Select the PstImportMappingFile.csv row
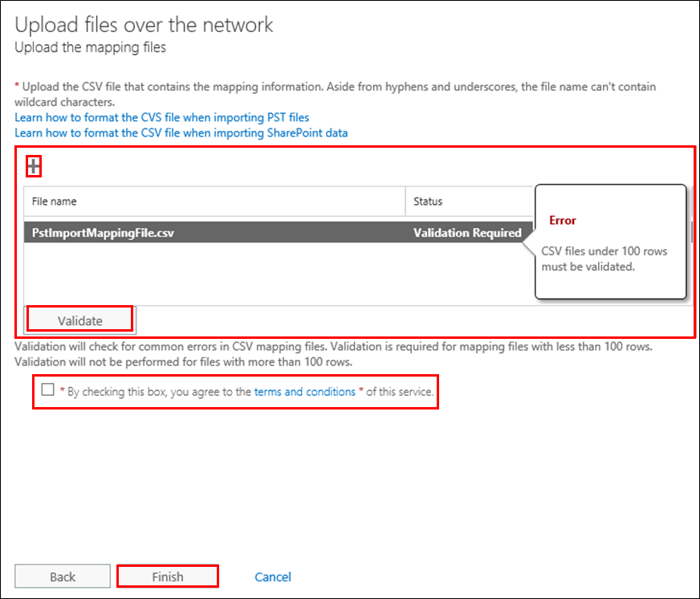Screen dimensions: 700x599 pyautogui.click(x=279, y=232)
